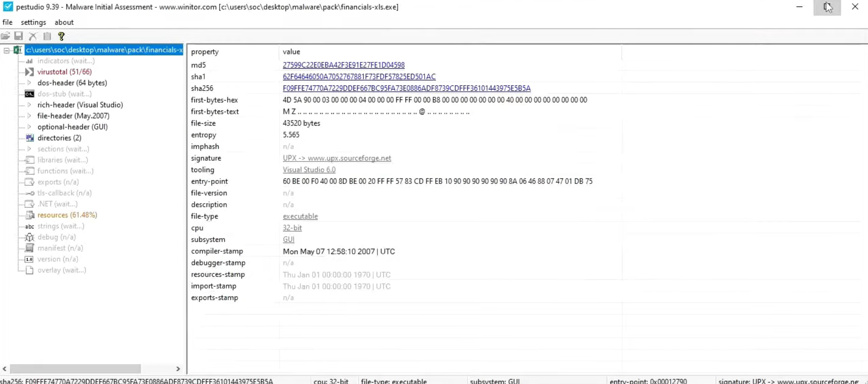This screenshot has height=384, width=868.
Task: Click the report clipboard toolbar icon
Action: tap(47, 36)
